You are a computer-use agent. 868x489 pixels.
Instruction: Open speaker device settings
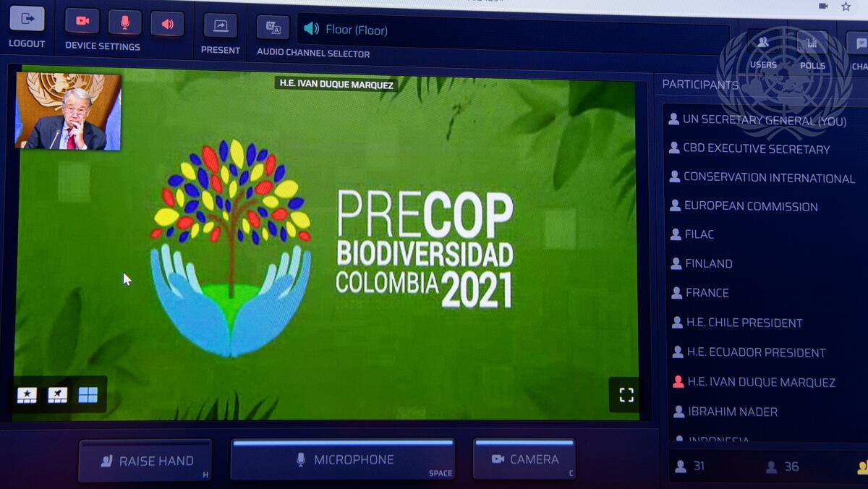[x=167, y=24]
